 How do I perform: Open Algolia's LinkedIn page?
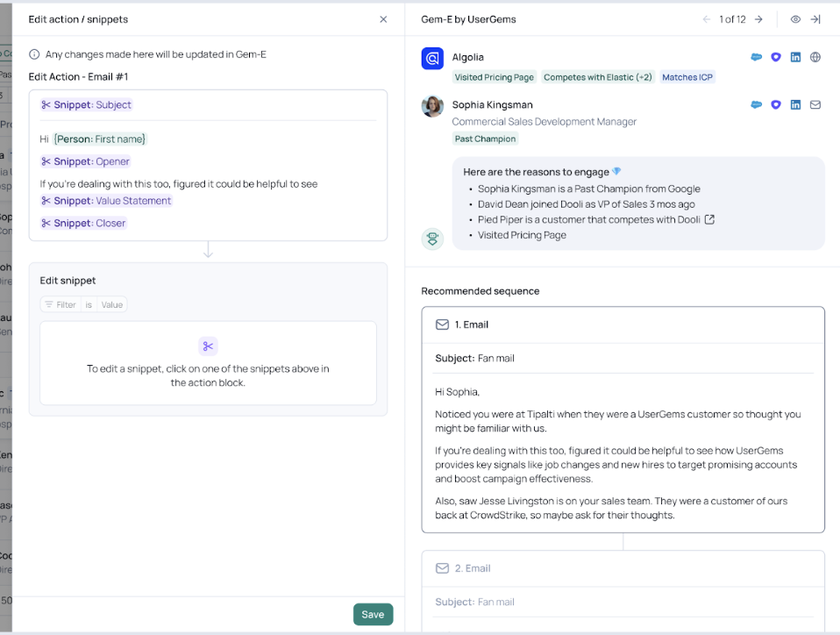[795, 57]
